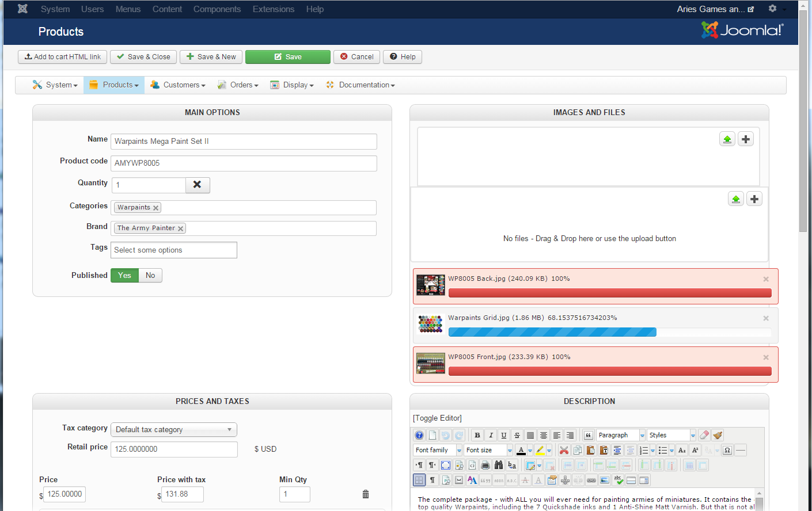Expand the Documentation dropdown menu
The image size is (812, 511).
coord(361,85)
